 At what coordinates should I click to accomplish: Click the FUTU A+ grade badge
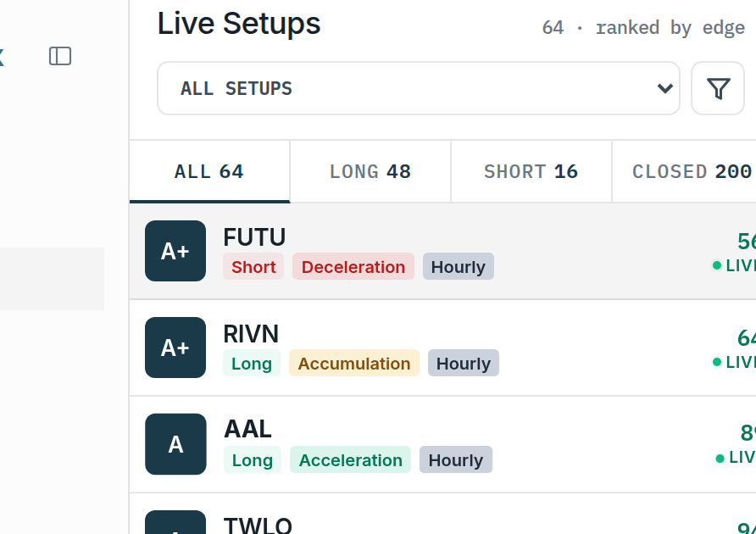tap(175, 251)
